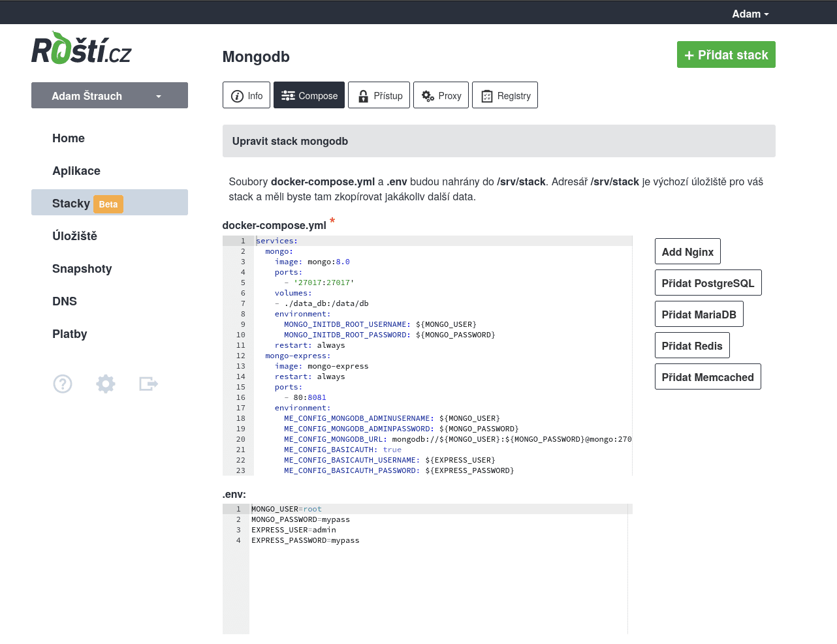Click the Přidat MariaDB button

point(699,314)
